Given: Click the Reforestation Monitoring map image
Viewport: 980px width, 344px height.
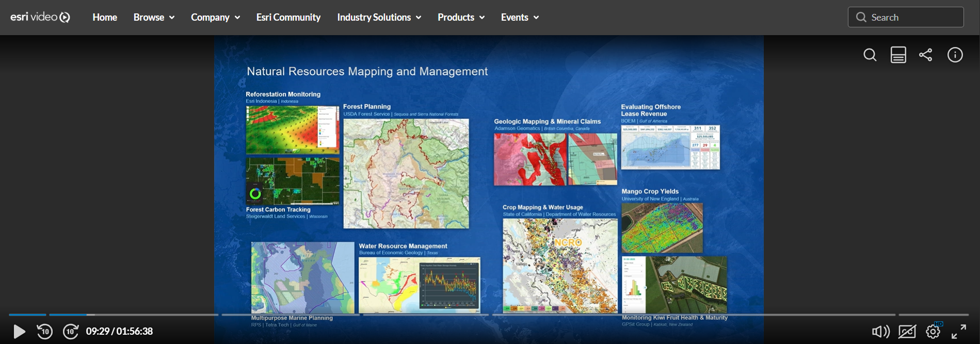Looking at the screenshot, I should (x=293, y=130).
